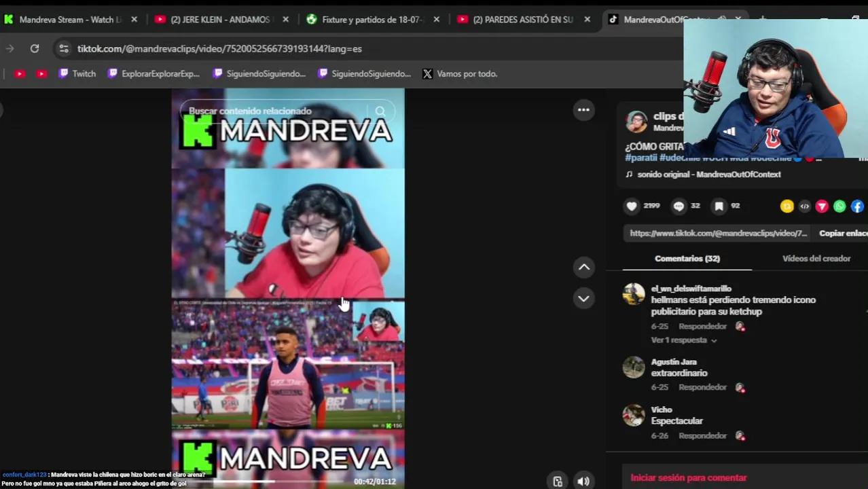Expand 'Ver 1 respuesta' replies
The height and width of the screenshot is (489, 868).
(x=684, y=340)
